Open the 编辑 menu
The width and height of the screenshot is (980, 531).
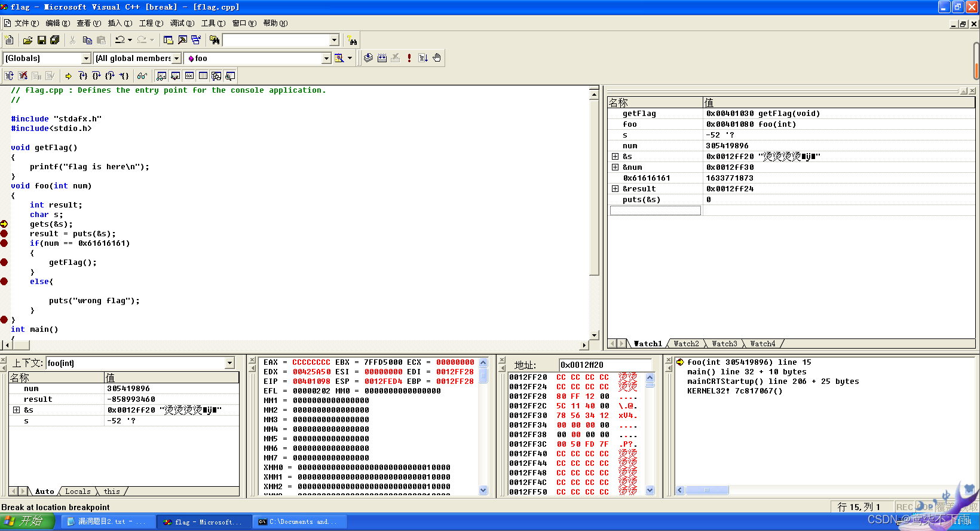point(57,23)
